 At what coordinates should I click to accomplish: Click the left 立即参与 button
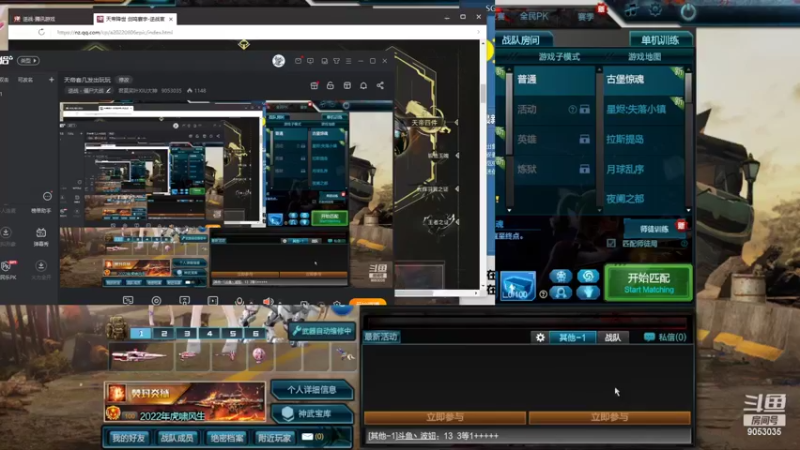445,417
